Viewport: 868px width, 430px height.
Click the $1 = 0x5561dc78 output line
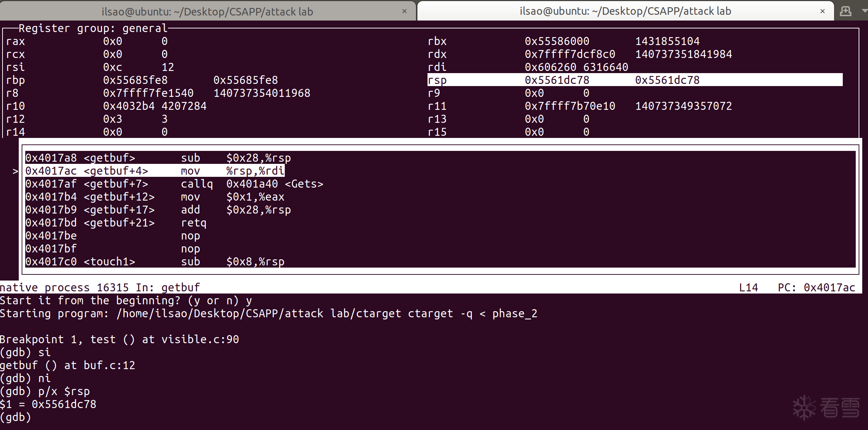click(48, 404)
